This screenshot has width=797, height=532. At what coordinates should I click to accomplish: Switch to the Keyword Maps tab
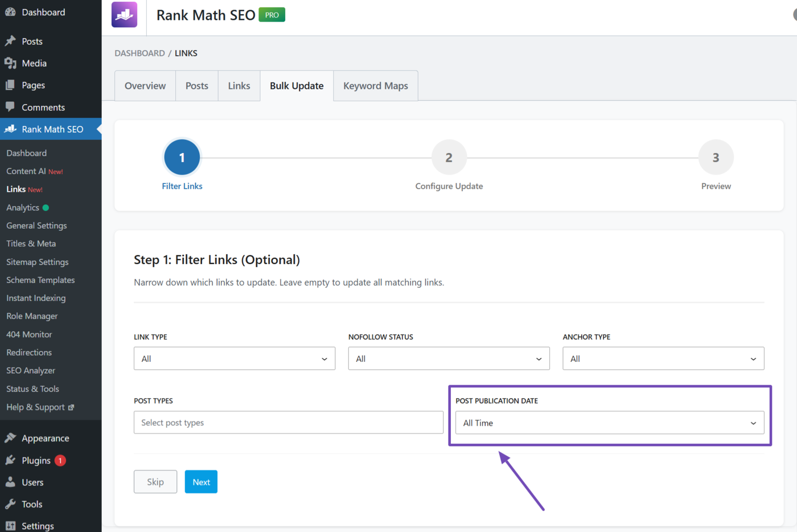click(375, 85)
